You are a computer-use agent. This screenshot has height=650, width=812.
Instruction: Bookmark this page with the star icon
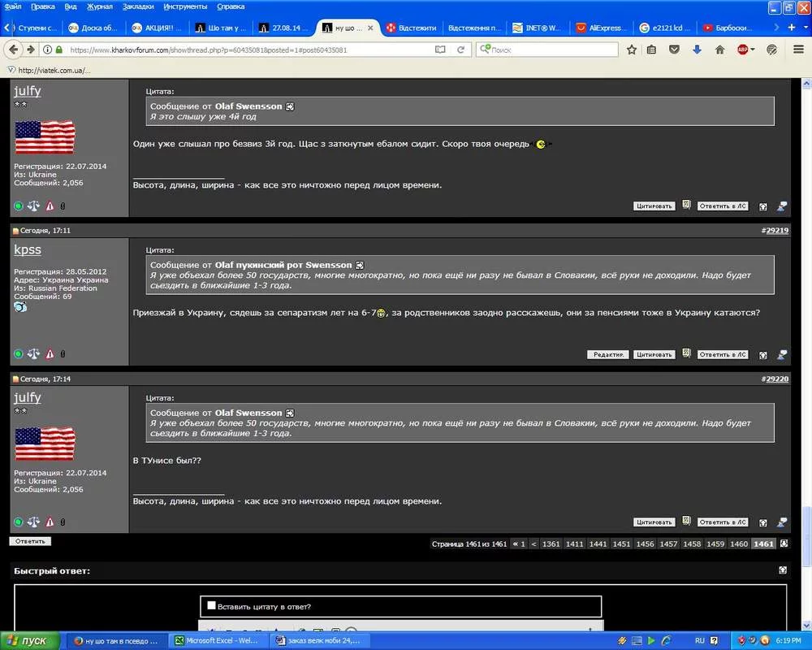(x=632, y=50)
